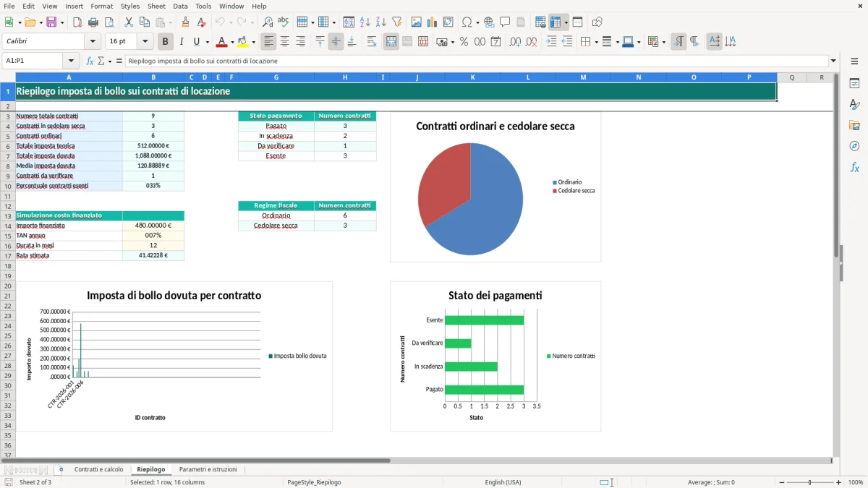Viewport: 868px width, 488px height.
Task: Click the Add new sheet button
Action: (x=61, y=469)
